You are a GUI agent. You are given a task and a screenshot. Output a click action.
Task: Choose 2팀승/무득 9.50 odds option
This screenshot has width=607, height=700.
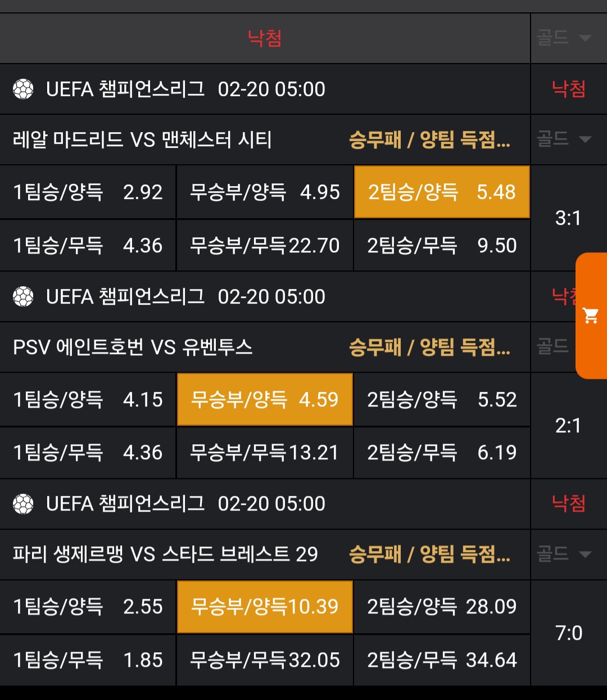[442, 246]
